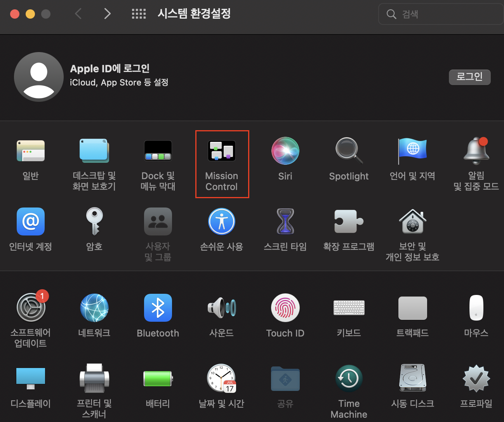Viewport: 504px width, 422px height.
Task: Open the 공유 folder icon
Action: point(285,378)
